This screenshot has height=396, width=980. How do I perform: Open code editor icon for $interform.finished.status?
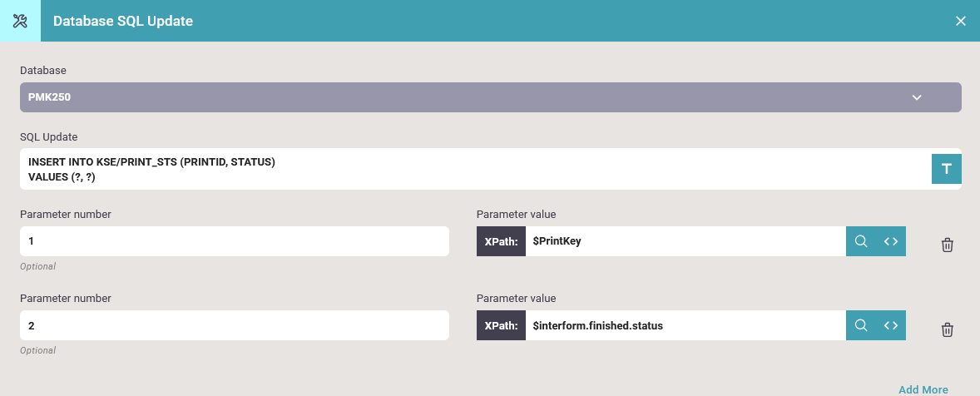coord(891,325)
